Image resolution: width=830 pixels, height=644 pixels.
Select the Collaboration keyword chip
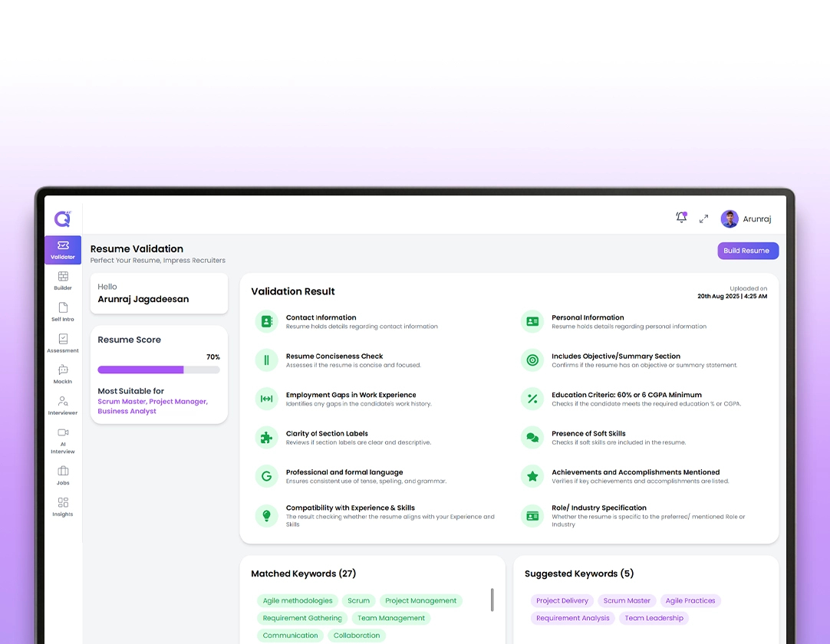tap(357, 636)
